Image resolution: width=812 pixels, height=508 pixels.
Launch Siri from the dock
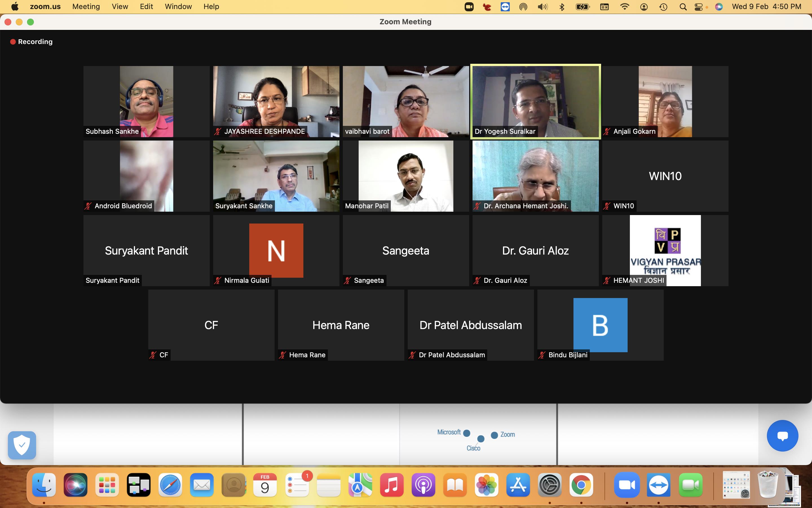[x=76, y=485]
